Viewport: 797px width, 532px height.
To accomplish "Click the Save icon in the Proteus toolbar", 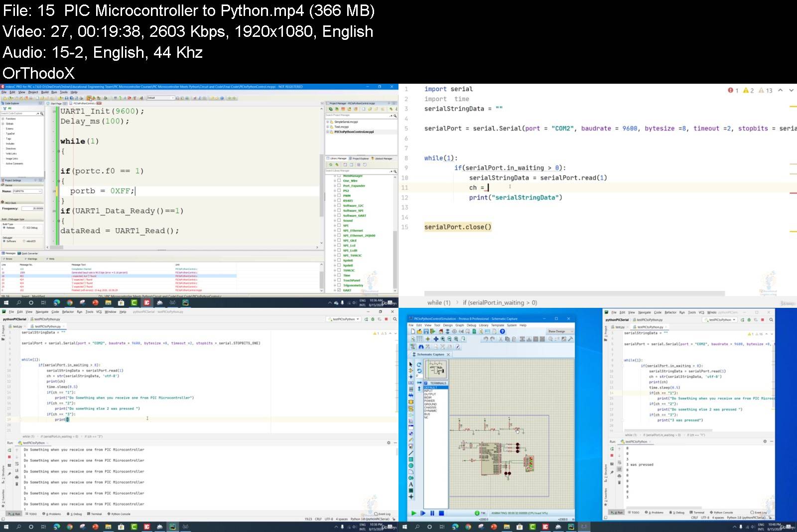I will coord(426,331).
